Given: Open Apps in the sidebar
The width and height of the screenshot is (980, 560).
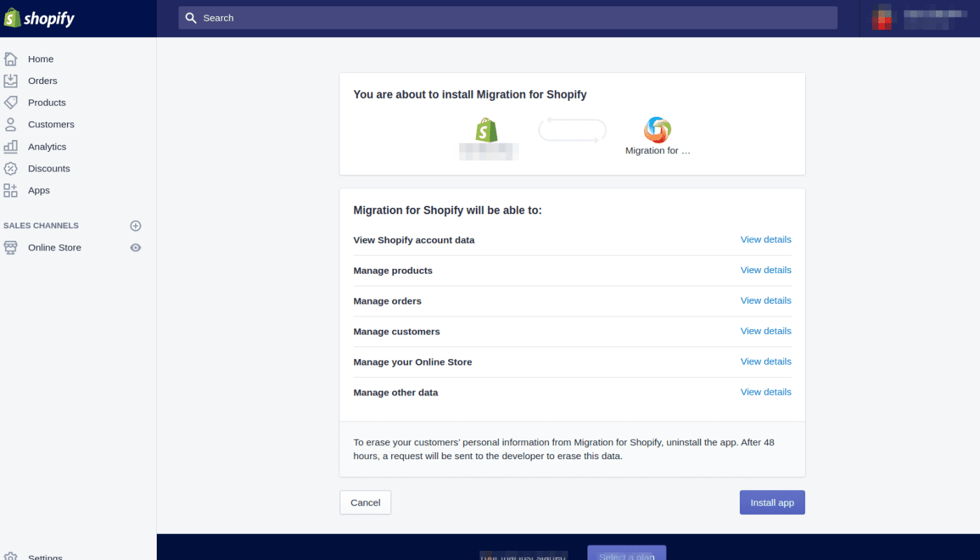Looking at the screenshot, I should pos(39,190).
